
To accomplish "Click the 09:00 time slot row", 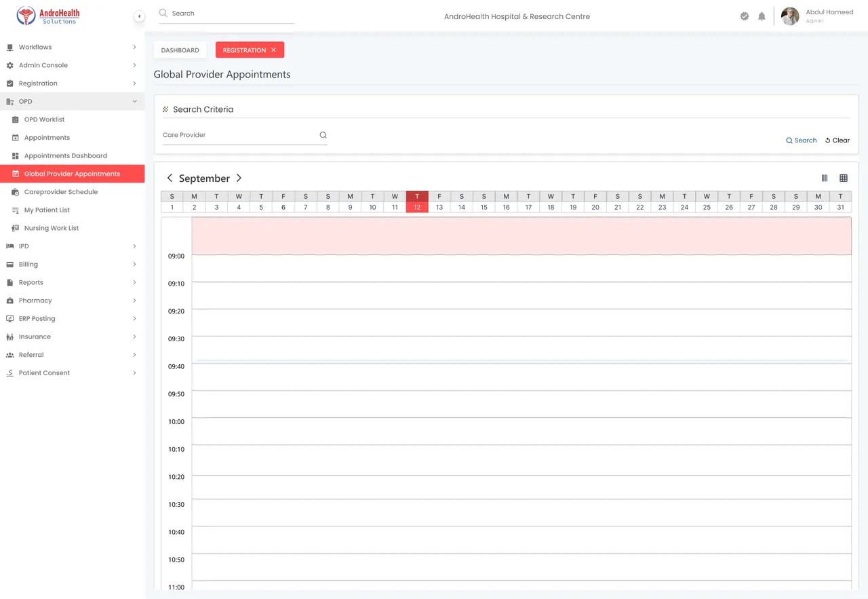I will pos(521,268).
